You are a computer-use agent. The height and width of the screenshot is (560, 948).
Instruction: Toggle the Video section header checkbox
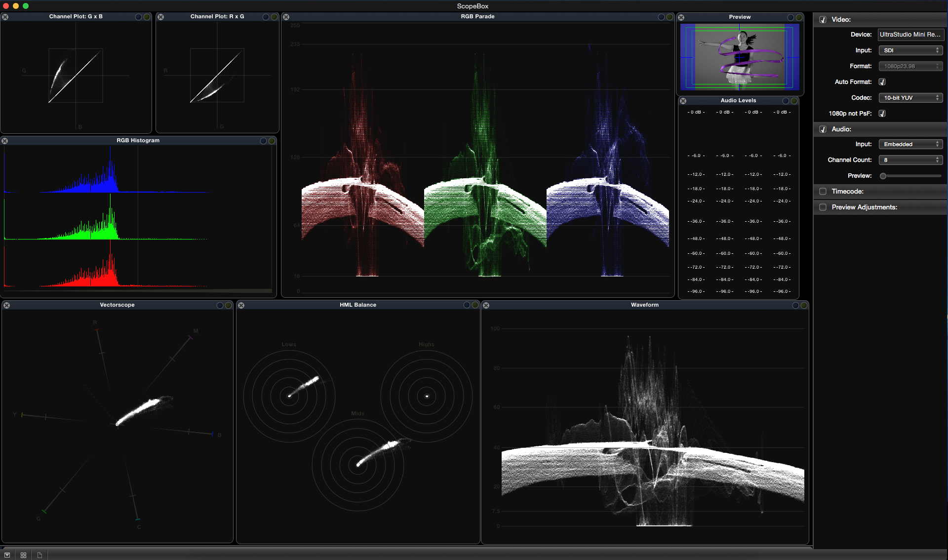(823, 20)
